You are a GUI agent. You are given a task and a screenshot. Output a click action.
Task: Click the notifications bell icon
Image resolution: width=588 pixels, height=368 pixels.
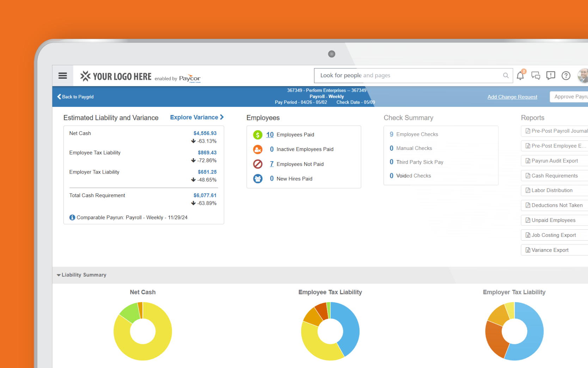(520, 76)
